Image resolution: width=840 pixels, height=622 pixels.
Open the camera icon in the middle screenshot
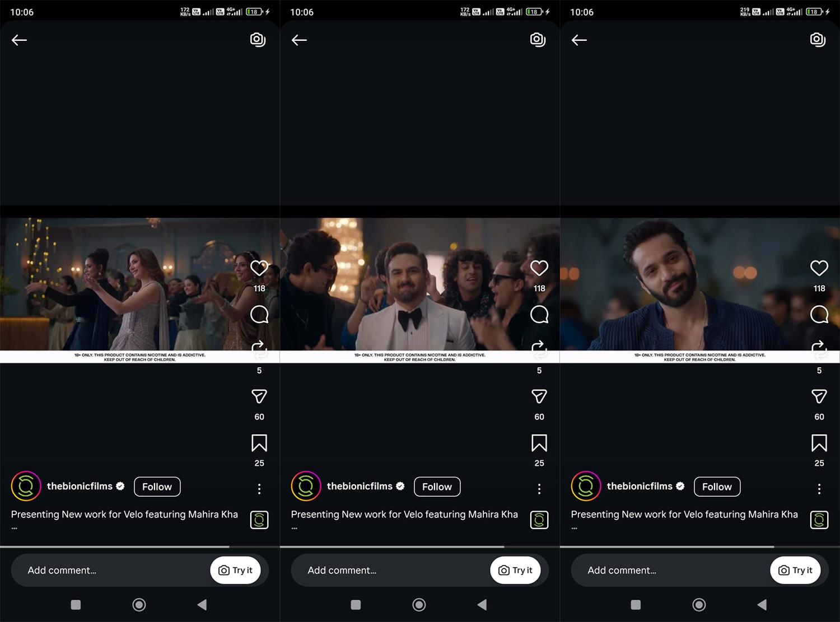click(538, 39)
